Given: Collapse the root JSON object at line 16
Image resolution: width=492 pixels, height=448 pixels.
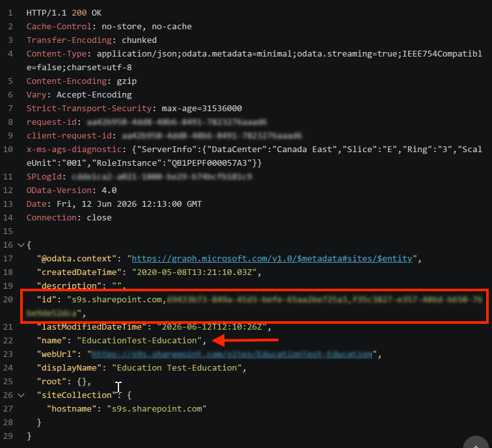Looking at the screenshot, I should click(x=21, y=245).
